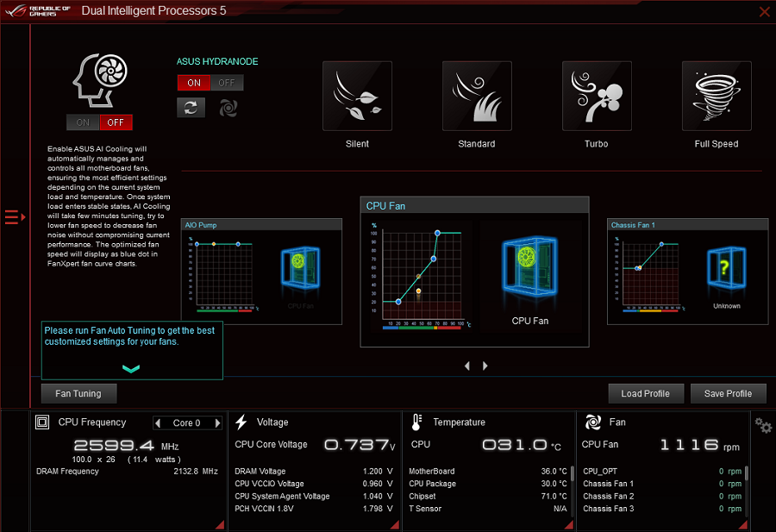Image resolution: width=776 pixels, height=532 pixels.
Task: Go to previous fan in carousel
Action: click(467, 366)
